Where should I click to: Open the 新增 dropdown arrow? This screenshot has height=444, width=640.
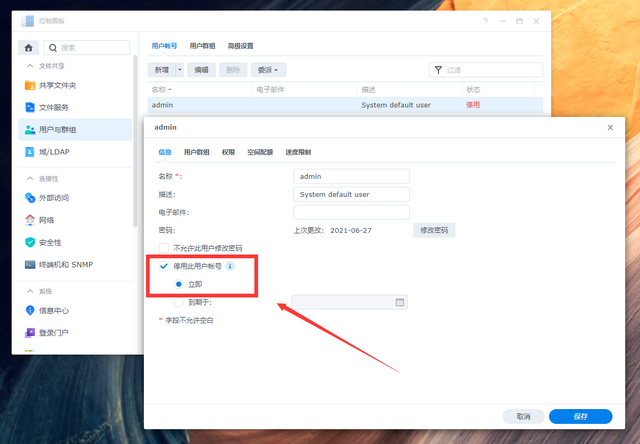tap(180, 70)
